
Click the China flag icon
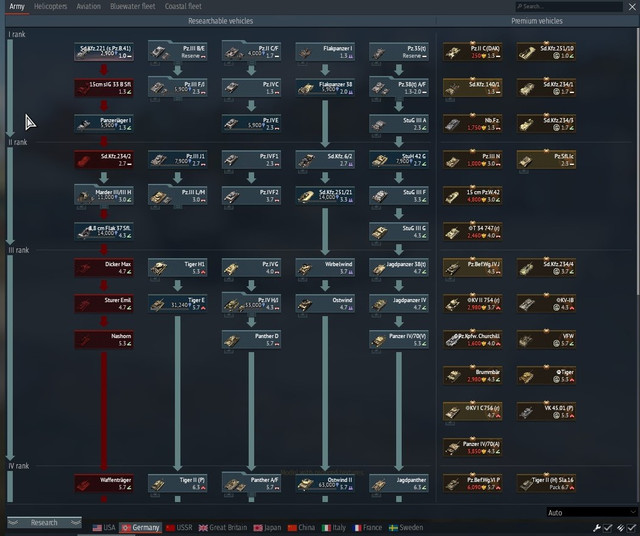coord(292,528)
